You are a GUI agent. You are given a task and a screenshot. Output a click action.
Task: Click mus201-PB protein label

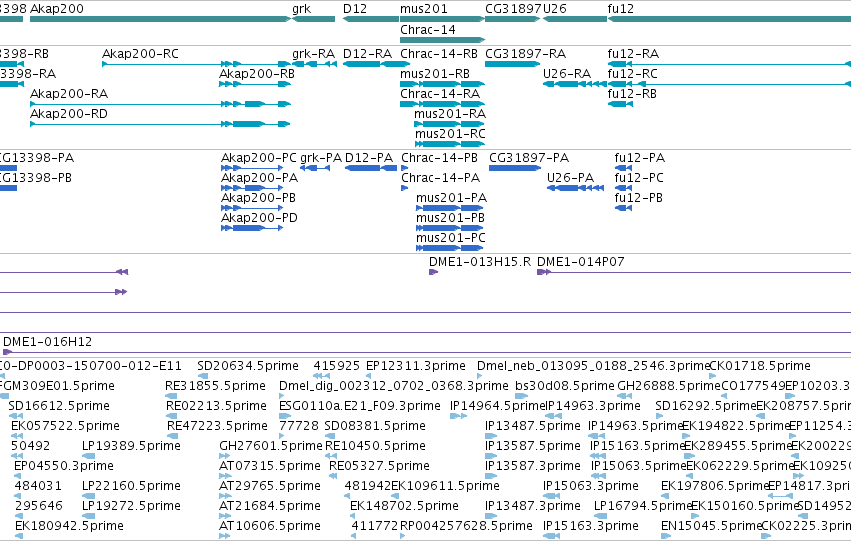[x=450, y=218]
